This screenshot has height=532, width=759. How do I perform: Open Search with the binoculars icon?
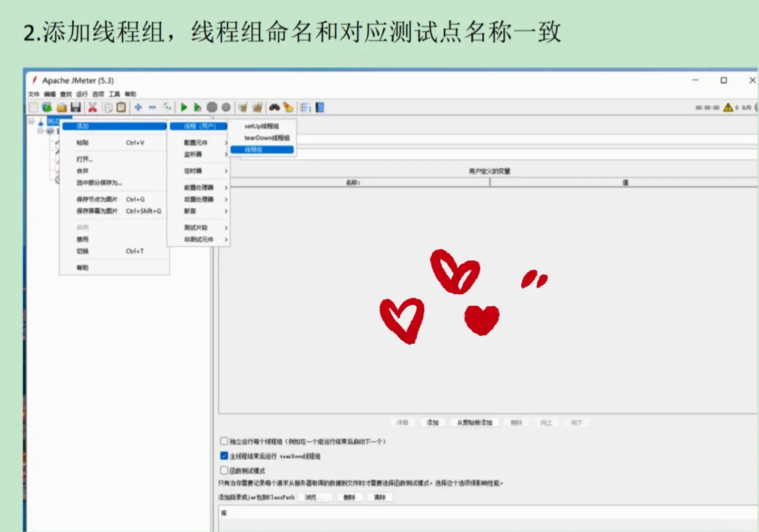click(275, 108)
